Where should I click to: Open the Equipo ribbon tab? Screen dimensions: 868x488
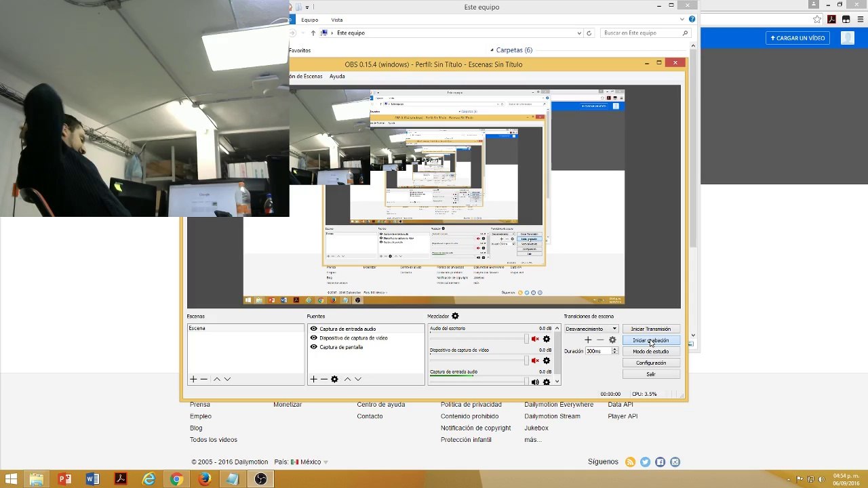[310, 20]
